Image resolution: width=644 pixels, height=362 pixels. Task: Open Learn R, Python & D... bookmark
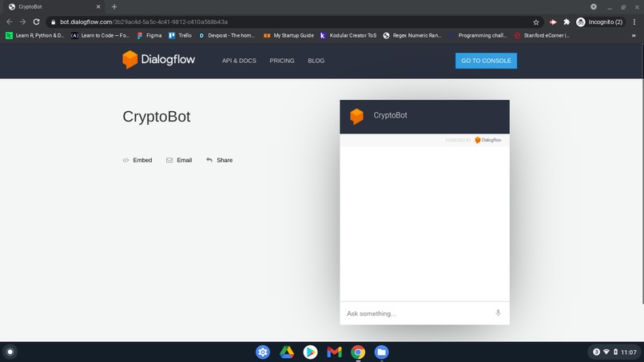point(35,35)
